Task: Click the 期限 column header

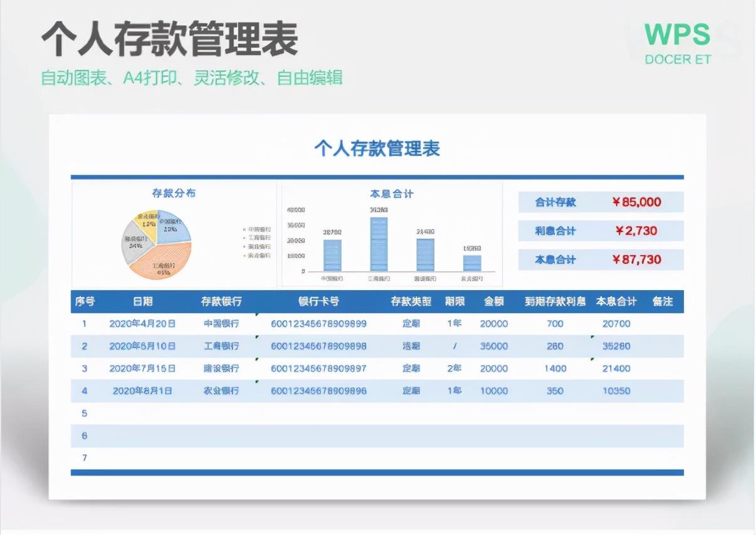Action: pos(454,301)
